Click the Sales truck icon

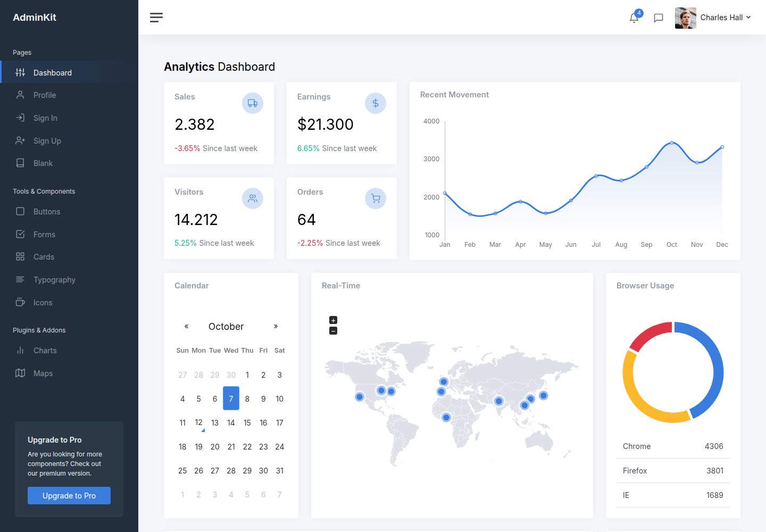pyautogui.click(x=253, y=103)
